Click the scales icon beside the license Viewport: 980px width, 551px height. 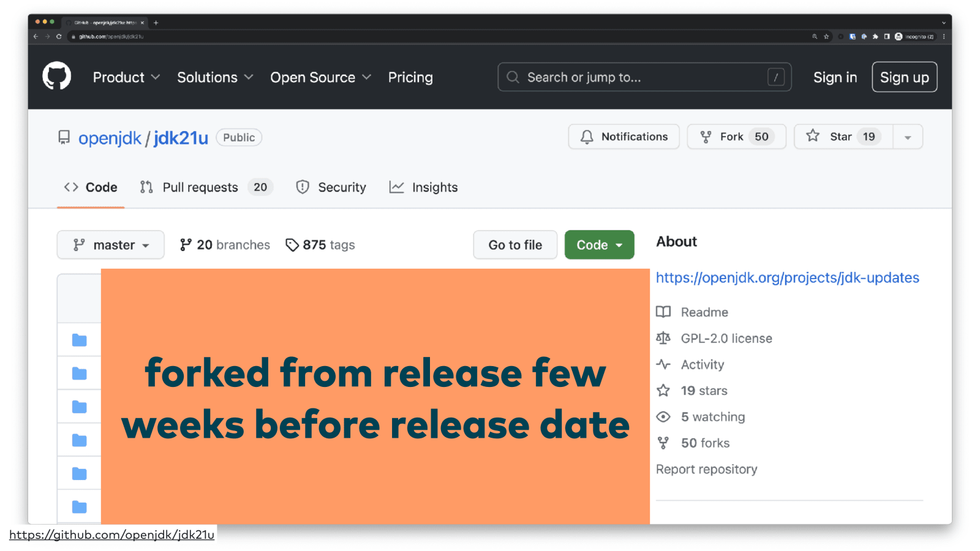(663, 338)
